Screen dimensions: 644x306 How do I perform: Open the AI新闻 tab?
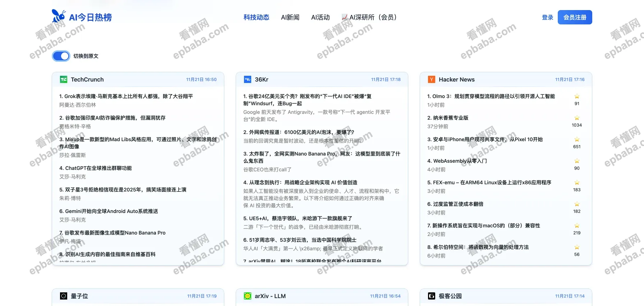point(290,17)
